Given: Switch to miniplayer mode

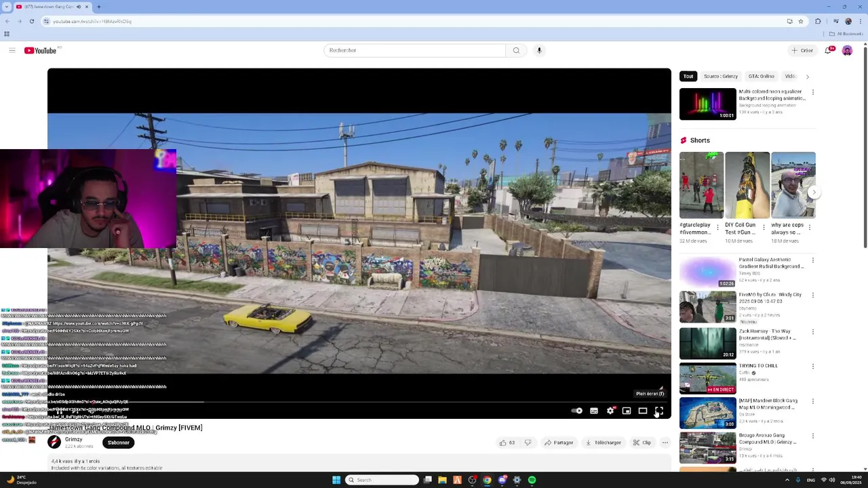Looking at the screenshot, I should pyautogui.click(x=627, y=411).
